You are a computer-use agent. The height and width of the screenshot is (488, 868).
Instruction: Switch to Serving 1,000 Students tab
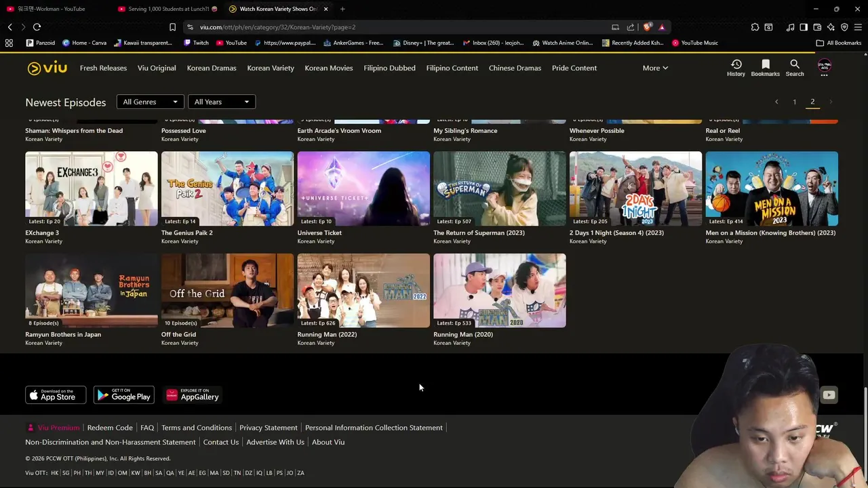(167, 9)
